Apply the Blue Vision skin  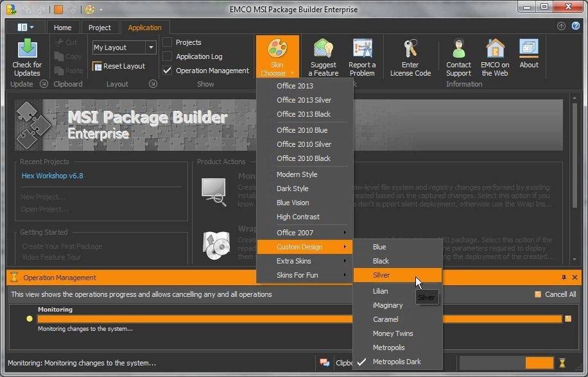[x=304, y=203]
